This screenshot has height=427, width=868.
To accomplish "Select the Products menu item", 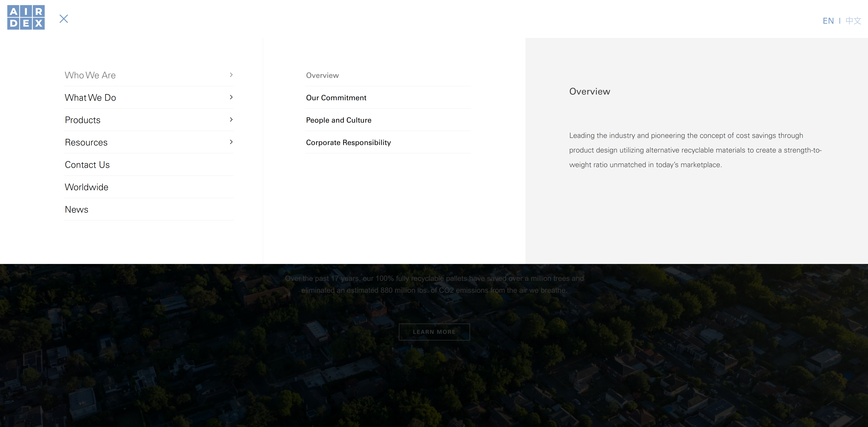I will click(83, 120).
